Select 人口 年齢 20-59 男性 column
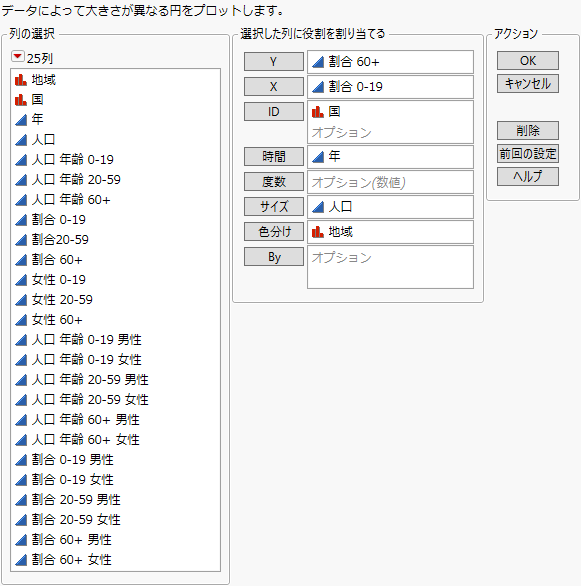581x586 pixels. pyautogui.click(x=115, y=380)
